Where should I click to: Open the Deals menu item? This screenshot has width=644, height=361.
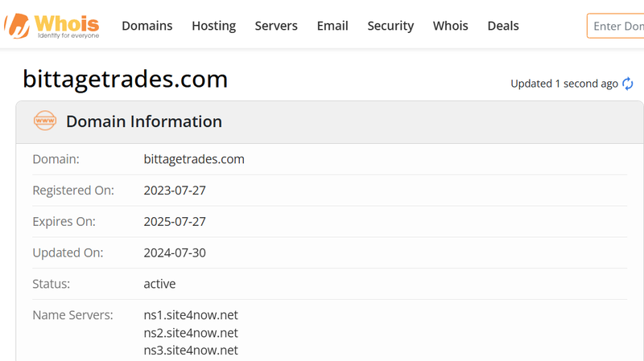pos(503,26)
